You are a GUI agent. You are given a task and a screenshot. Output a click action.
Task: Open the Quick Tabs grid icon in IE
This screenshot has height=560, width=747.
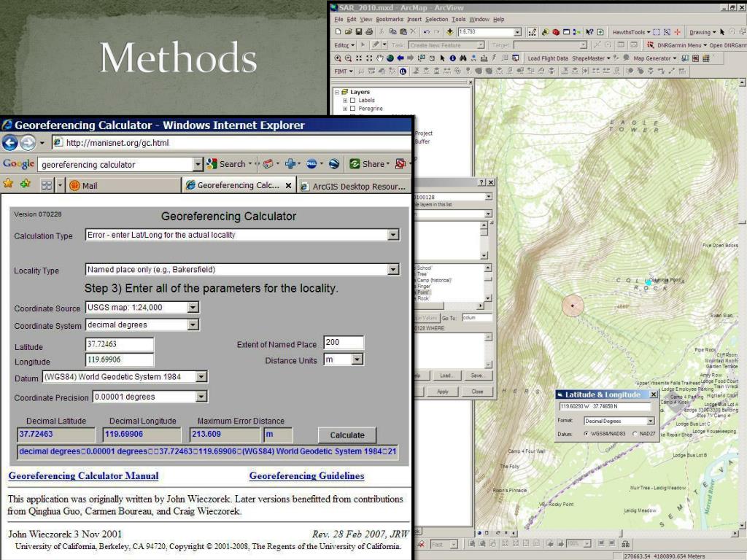click(46, 185)
